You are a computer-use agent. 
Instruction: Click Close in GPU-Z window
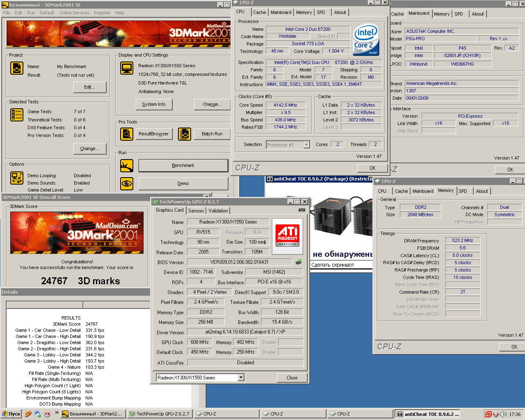click(292, 378)
